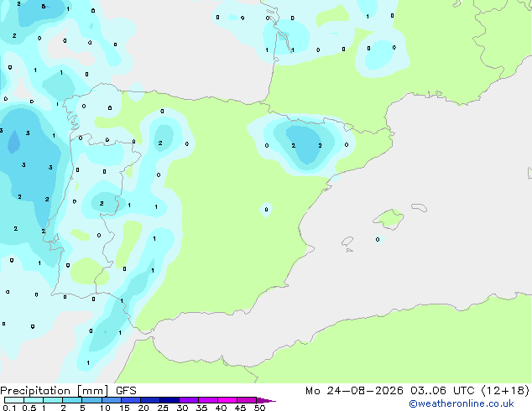This screenshot has height=411, width=532.
Task: Click the 'GFS' model label
Action: pos(126,391)
